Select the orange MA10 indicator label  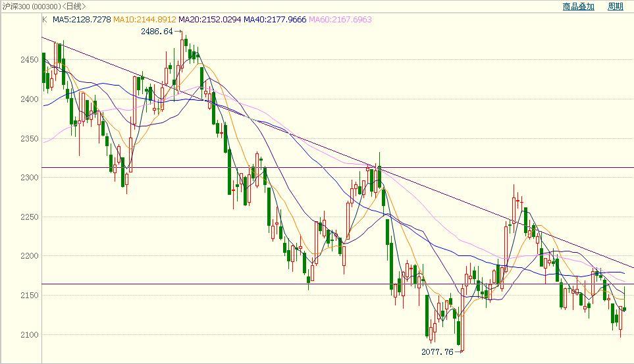(x=145, y=20)
